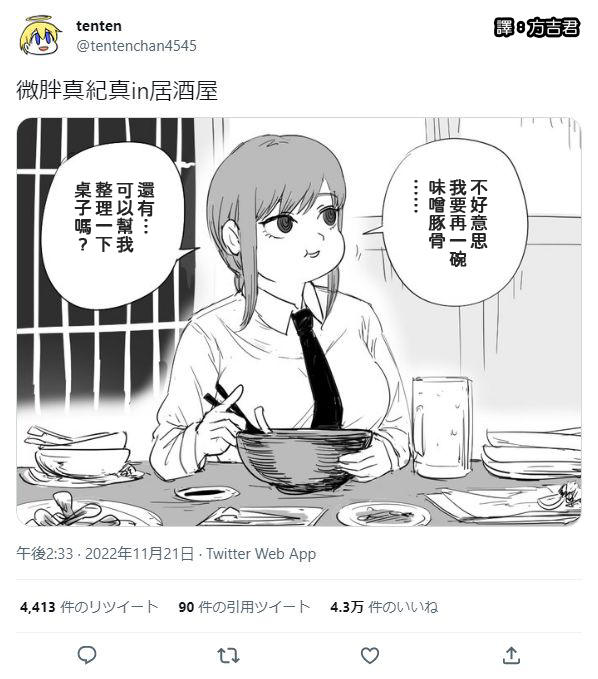Open the tweet timestamp 午後2:33 link
The height and width of the screenshot is (679, 598).
pyautogui.click(x=45, y=553)
